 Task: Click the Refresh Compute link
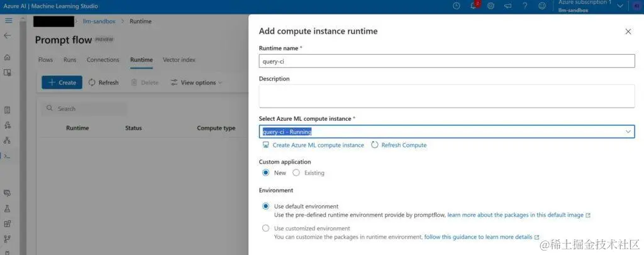point(399,145)
